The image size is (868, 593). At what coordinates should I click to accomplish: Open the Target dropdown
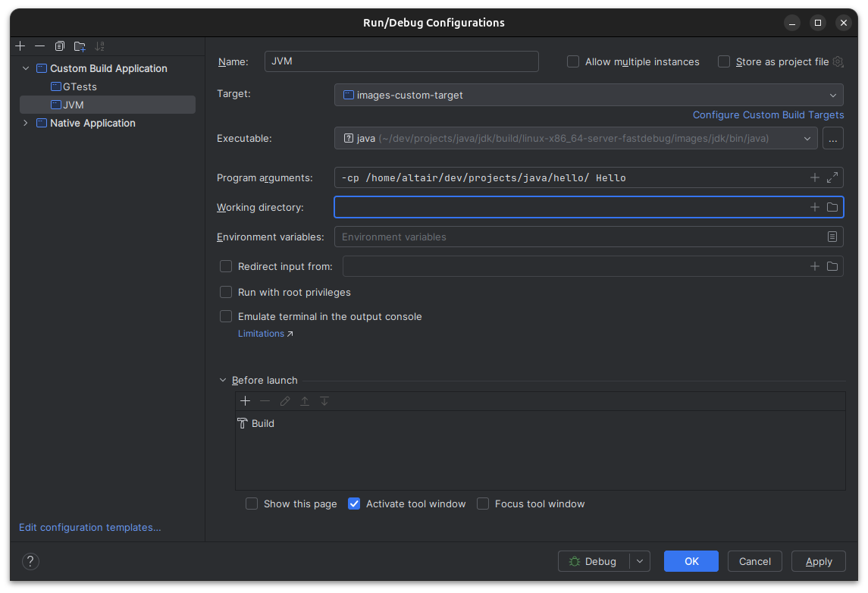click(588, 95)
